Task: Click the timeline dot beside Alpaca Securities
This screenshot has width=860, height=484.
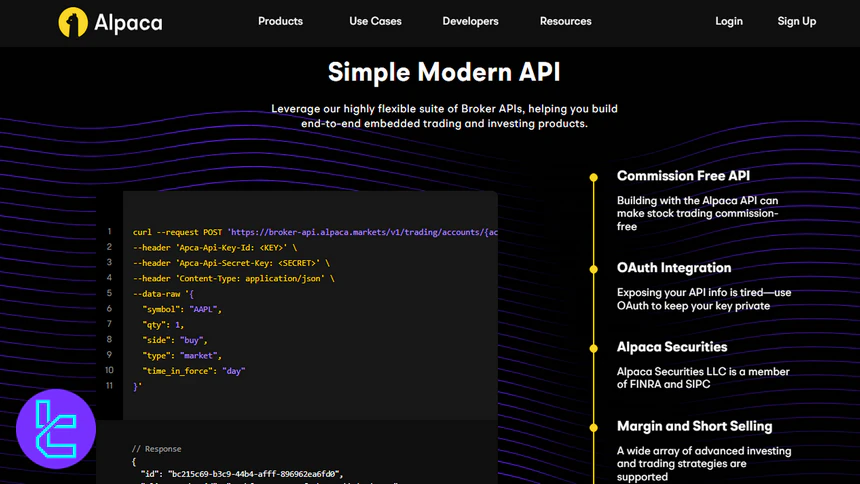Action: (593, 348)
